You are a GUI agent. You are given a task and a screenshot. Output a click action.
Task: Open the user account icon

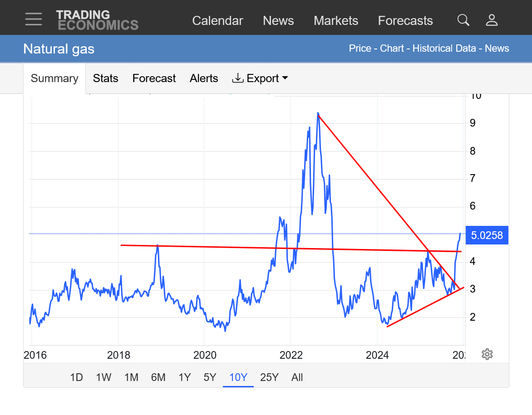[x=492, y=20]
